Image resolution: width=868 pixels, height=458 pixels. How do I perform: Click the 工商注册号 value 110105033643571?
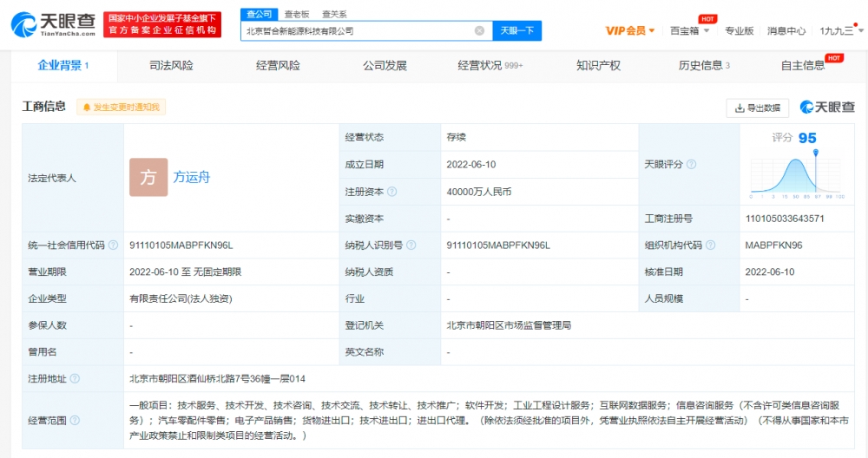coord(785,219)
